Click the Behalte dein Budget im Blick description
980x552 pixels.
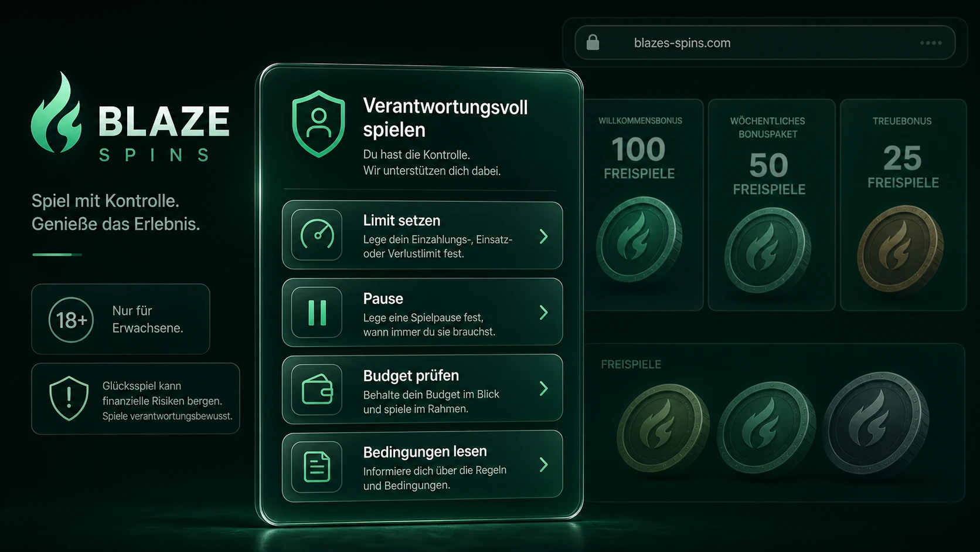(431, 401)
